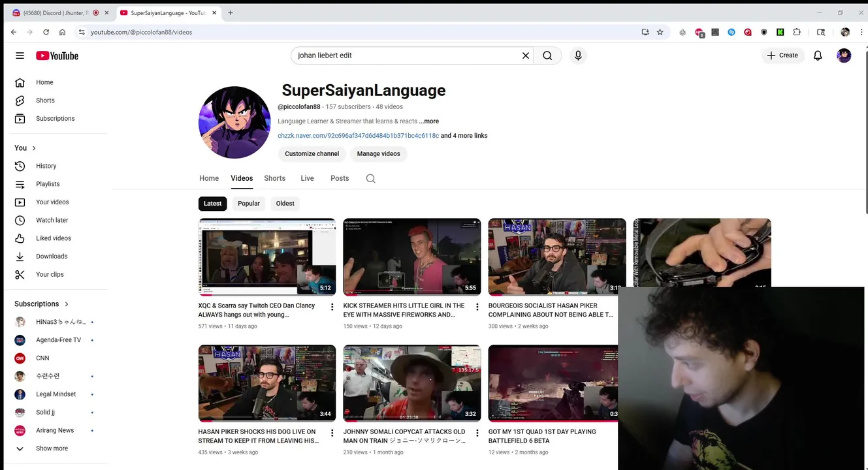Click Manage videos button
Screen dimensions: 868x470
tap(378, 154)
